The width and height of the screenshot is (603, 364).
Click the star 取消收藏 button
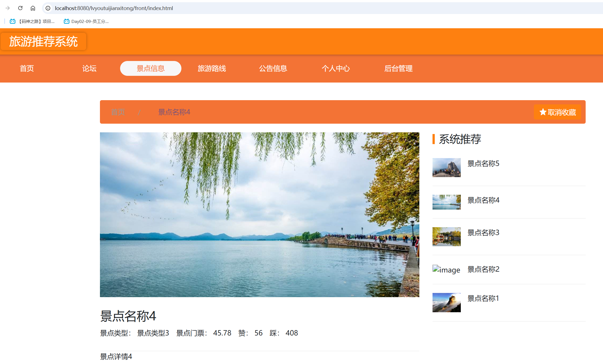pyautogui.click(x=557, y=112)
